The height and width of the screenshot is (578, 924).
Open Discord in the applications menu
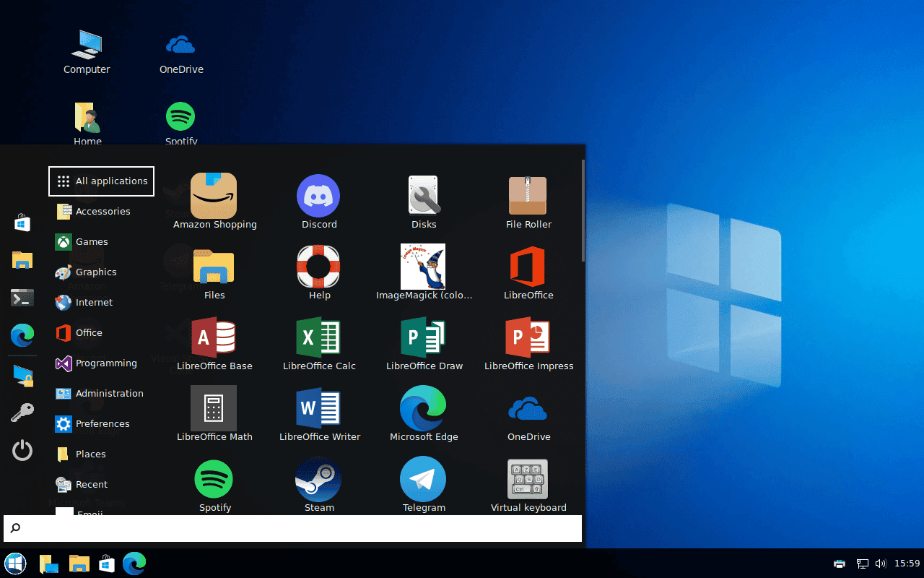pos(319,202)
